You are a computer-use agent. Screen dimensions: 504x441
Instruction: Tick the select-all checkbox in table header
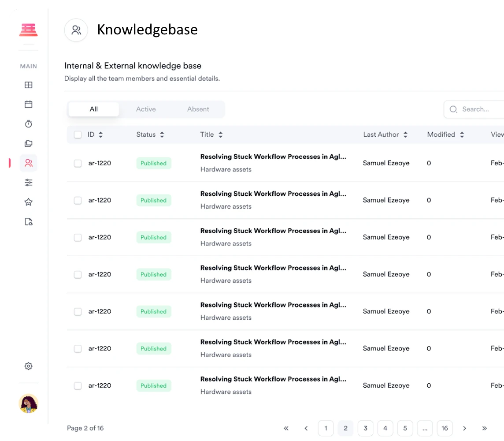pos(78,135)
